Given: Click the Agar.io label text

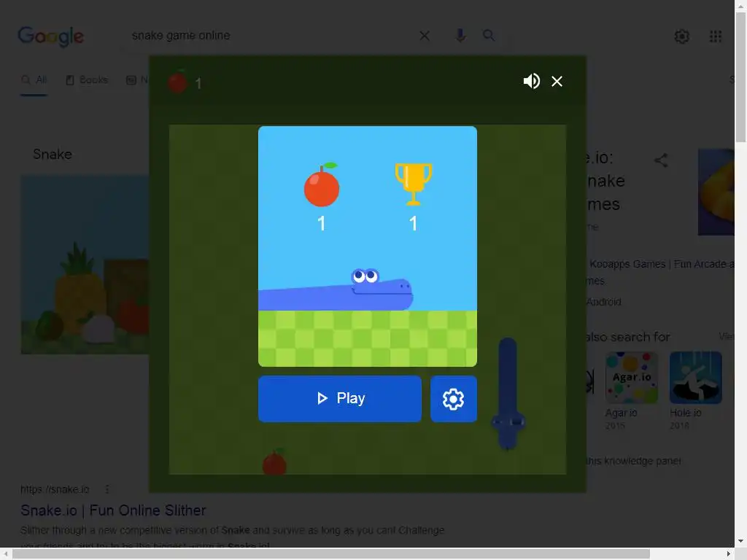Looking at the screenshot, I should point(622,413).
